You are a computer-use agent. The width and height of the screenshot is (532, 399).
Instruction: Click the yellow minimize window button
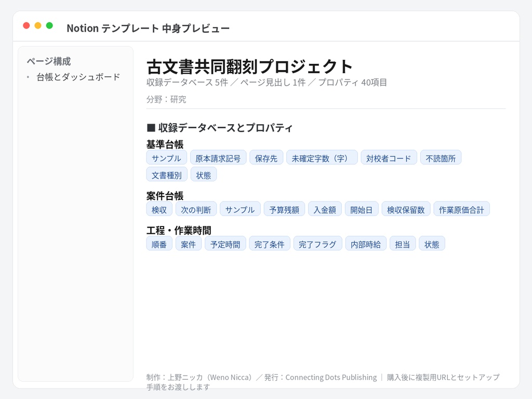point(38,25)
